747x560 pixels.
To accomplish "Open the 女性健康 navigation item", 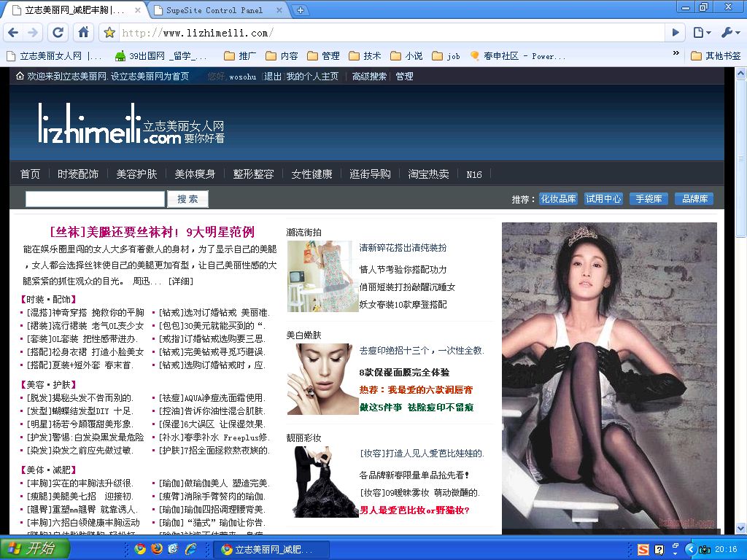I will tap(311, 174).
